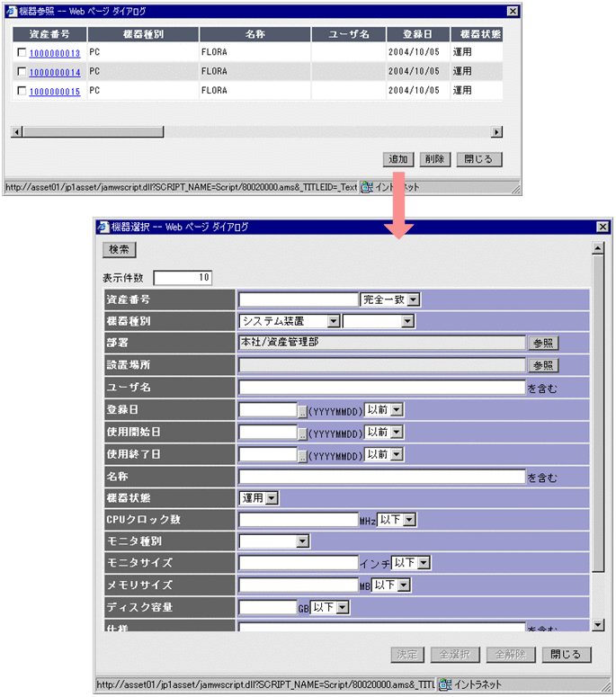Click the 機器種別 column header
This screenshot has height=697, width=616.
pos(143,34)
